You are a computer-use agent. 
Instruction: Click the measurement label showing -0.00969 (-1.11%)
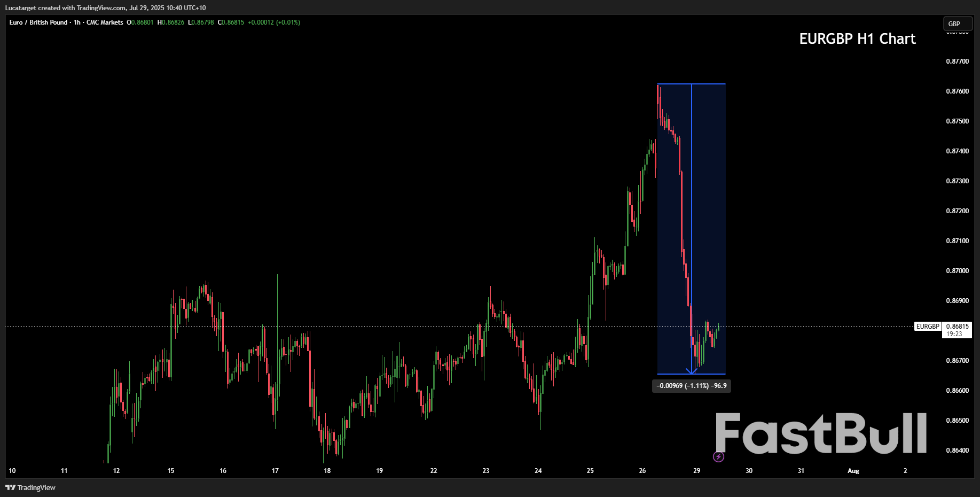click(691, 386)
